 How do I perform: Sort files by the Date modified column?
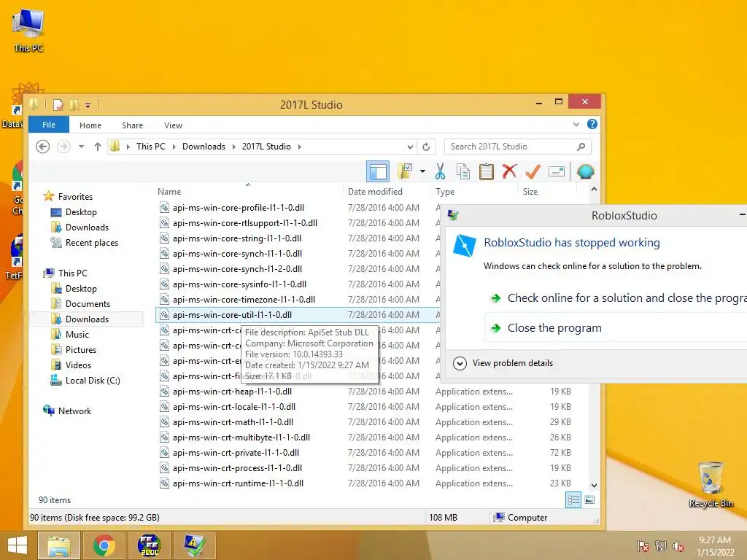[387, 192]
